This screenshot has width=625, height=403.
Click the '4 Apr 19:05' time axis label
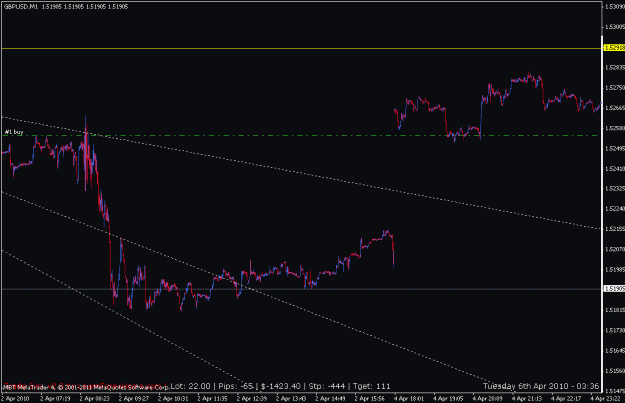pyautogui.click(x=448, y=398)
